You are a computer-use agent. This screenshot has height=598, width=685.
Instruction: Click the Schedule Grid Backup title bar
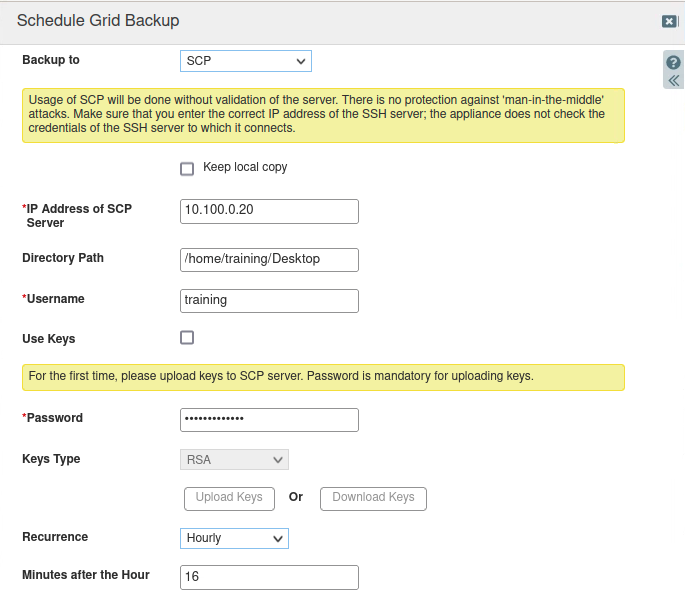[300, 21]
